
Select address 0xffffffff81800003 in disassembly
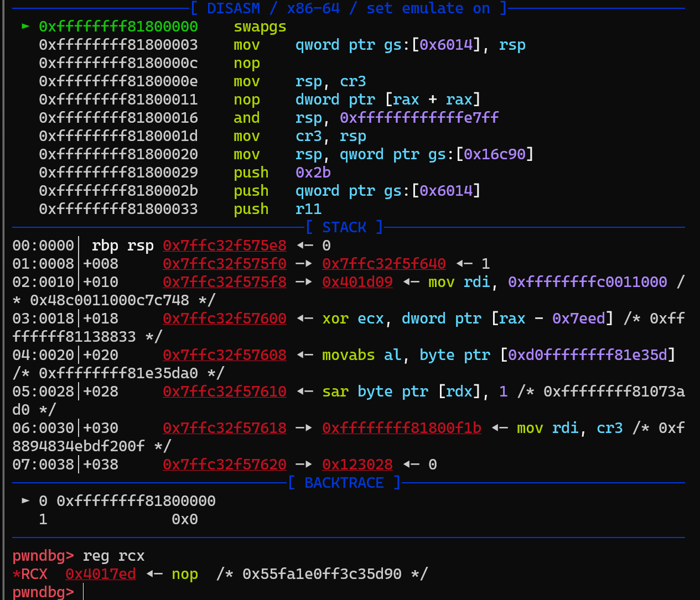pos(118,45)
